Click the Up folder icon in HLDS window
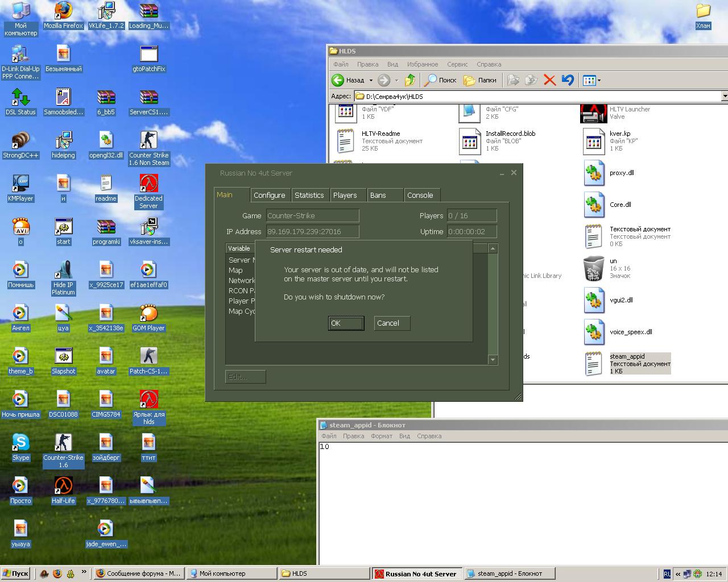The width and height of the screenshot is (728, 582). tap(410, 80)
